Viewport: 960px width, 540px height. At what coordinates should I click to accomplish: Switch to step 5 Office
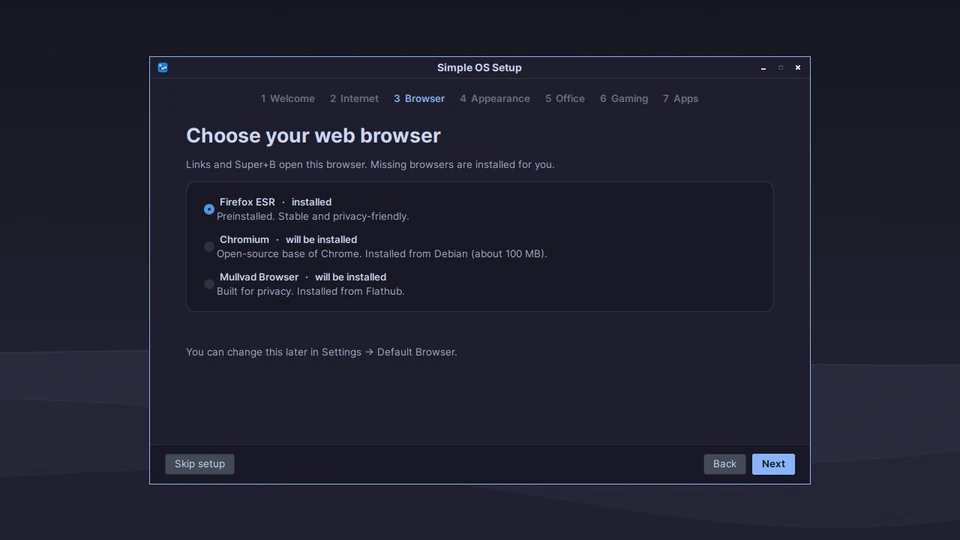pos(565,99)
